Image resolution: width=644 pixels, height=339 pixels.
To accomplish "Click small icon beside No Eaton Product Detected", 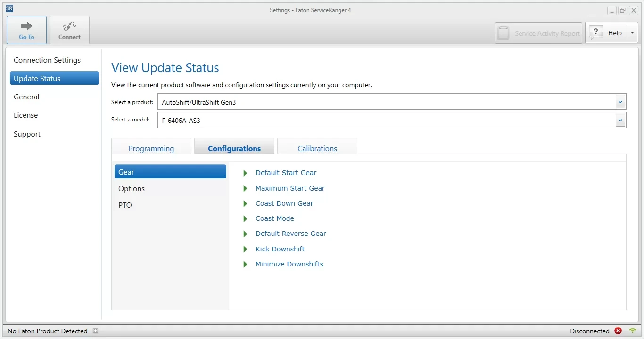I will coord(95,331).
